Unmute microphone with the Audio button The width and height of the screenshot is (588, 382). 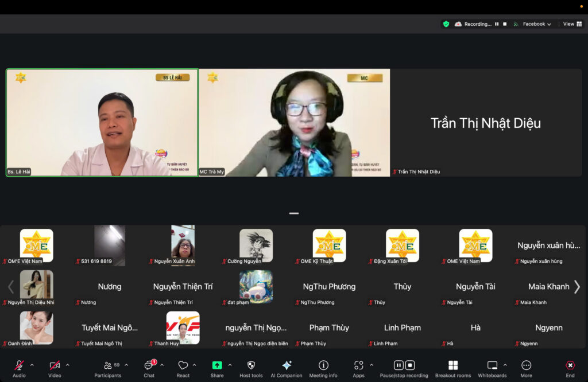coord(19,366)
